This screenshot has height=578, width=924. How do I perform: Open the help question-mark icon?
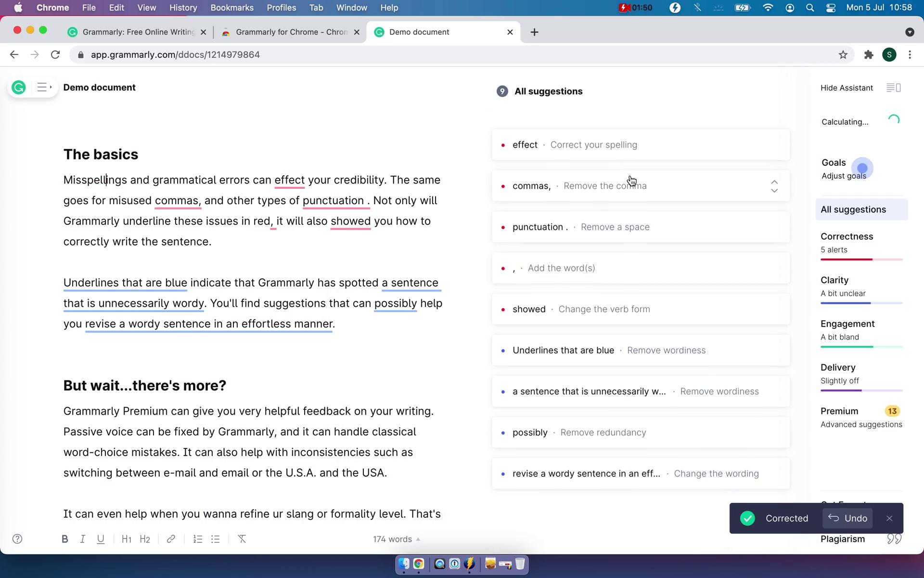(x=17, y=539)
